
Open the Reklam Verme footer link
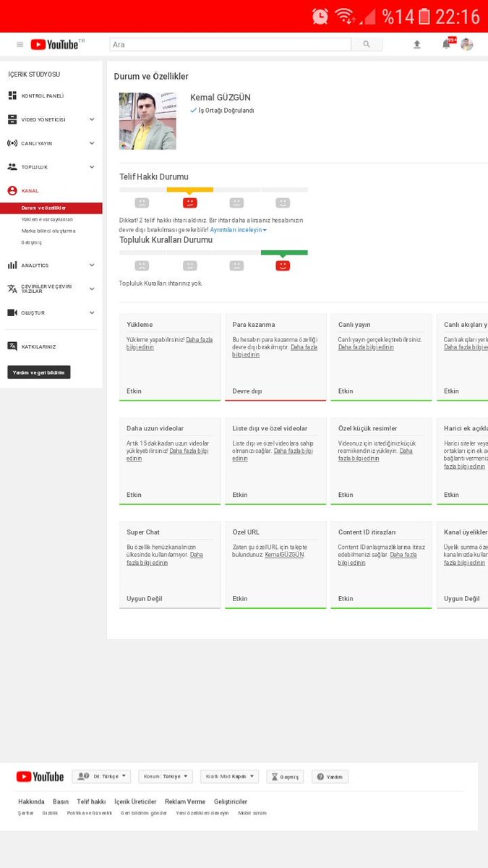coord(185,801)
